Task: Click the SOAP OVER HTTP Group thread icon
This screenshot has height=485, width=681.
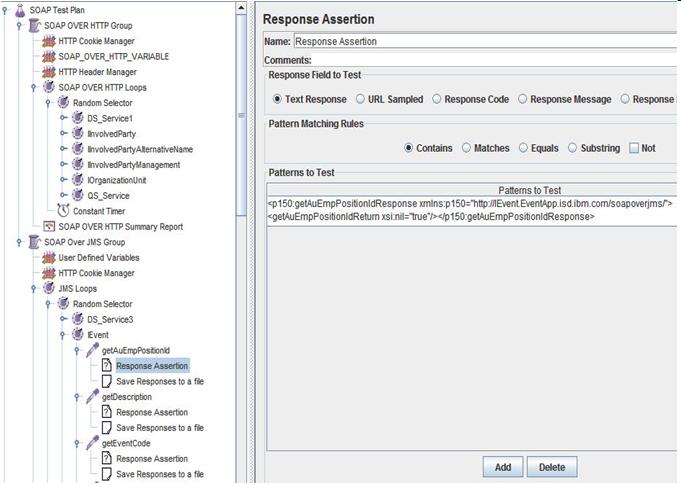Action: (34, 26)
